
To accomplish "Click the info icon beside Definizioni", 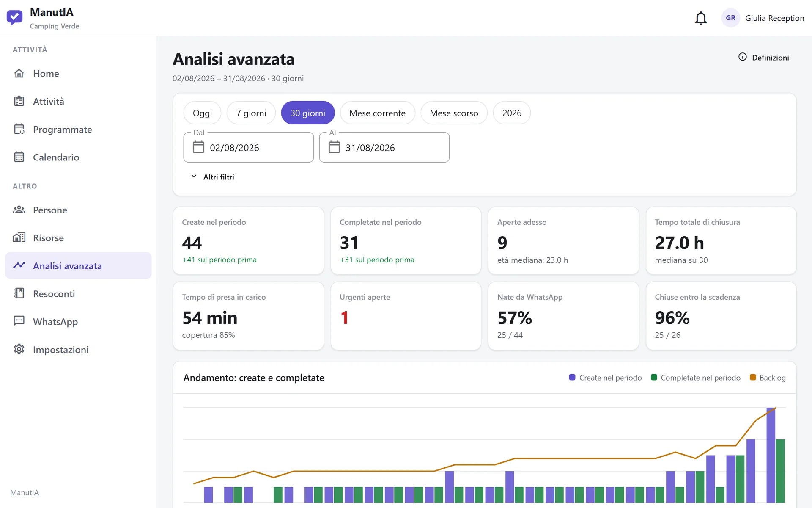I will click(x=743, y=57).
